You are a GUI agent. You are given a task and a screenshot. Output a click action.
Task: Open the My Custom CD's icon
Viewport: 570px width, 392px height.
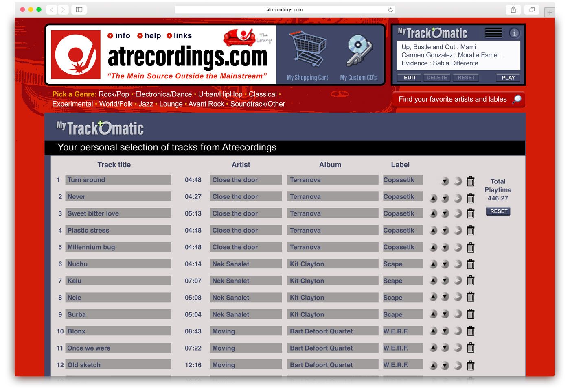(x=359, y=50)
